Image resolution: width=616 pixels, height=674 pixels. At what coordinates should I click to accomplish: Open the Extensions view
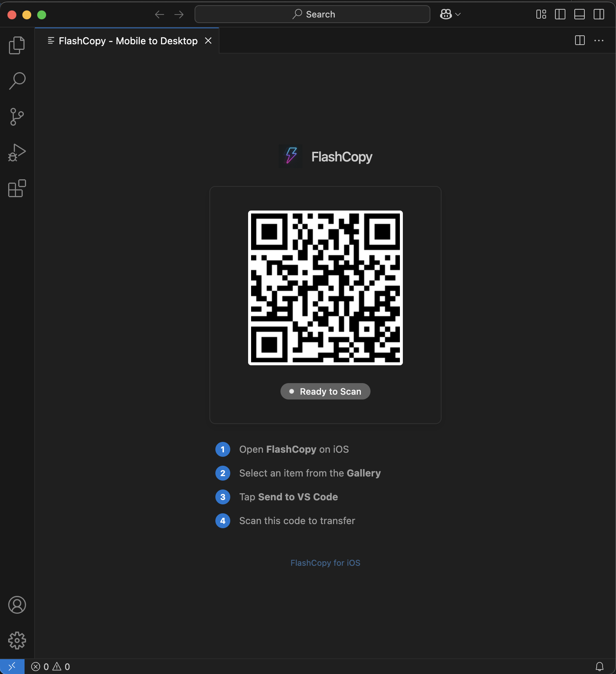click(17, 188)
